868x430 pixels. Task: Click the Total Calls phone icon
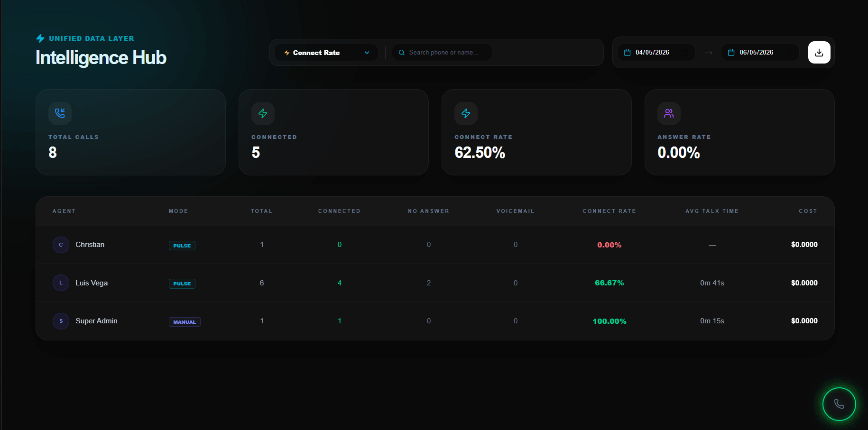60,113
